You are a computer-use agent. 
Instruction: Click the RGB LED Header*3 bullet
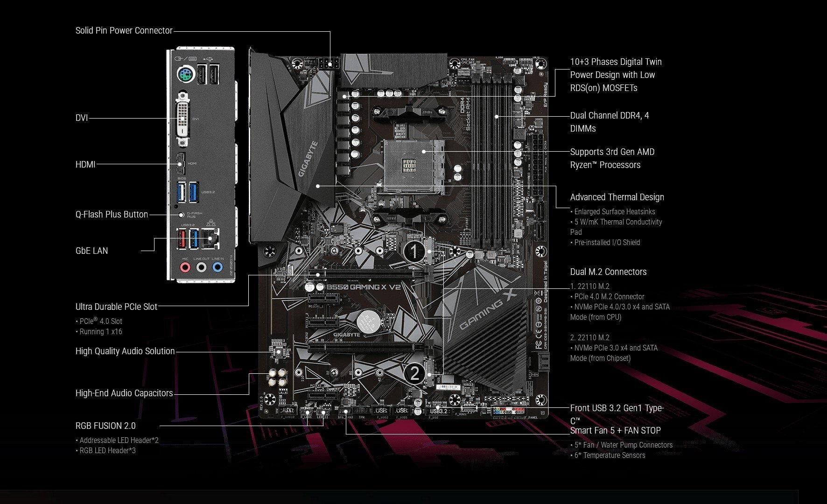click(106, 450)
